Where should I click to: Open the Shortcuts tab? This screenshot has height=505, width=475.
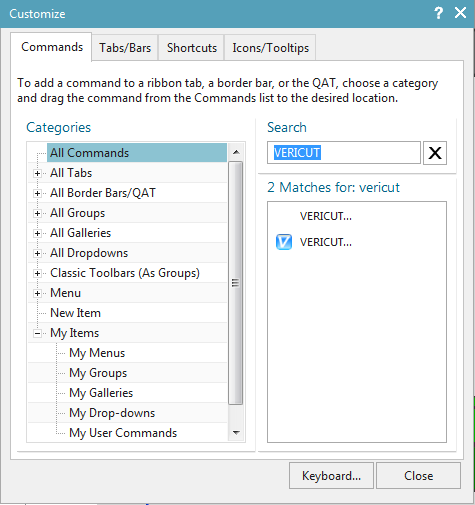point(192,48)
